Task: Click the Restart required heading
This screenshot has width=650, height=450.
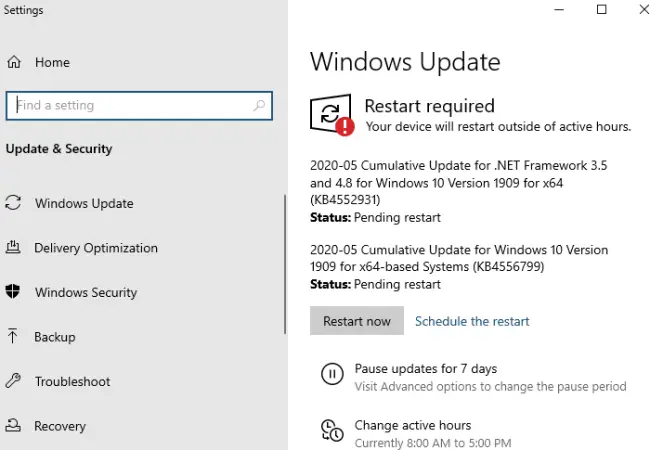Action: click(x=429, y=106)
